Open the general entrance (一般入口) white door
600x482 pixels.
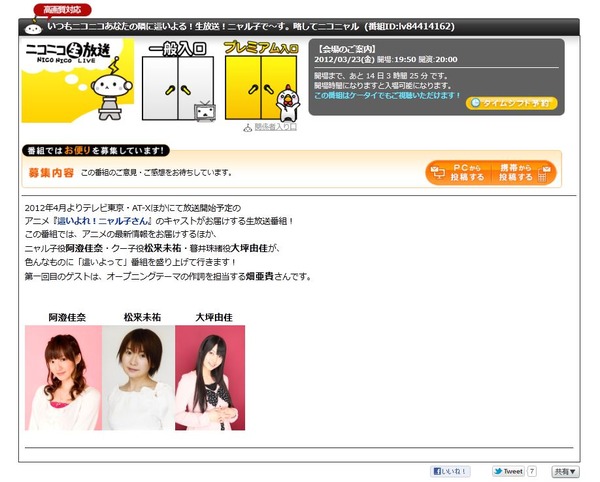178,88
